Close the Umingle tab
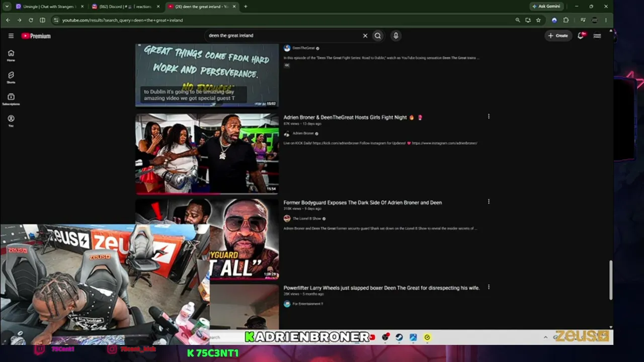The image size is (644, 362). (x=83, y=7)
